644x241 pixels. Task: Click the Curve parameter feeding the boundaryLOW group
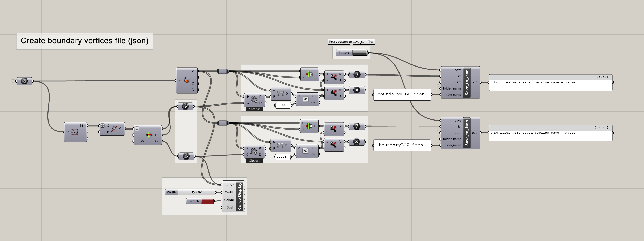(186, 156)
